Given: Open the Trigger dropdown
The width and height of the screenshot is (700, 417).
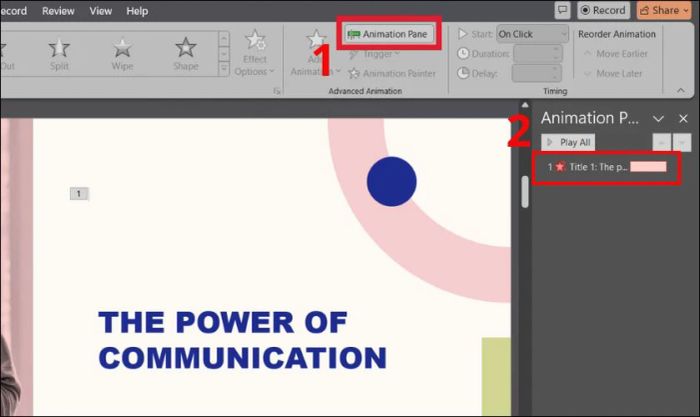Looking at the screenshot, I should [x=374, y=54].
